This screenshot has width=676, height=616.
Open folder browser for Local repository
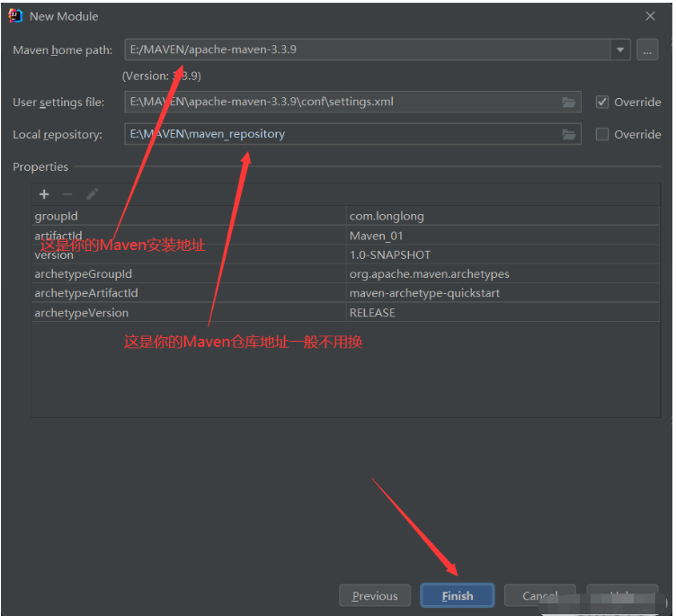point(569,135)
